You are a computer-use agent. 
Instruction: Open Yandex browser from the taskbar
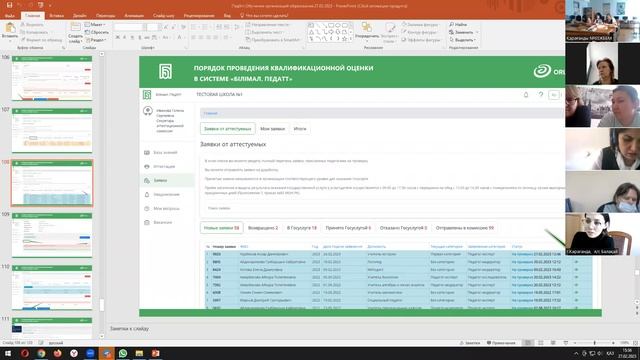[74, 353]
